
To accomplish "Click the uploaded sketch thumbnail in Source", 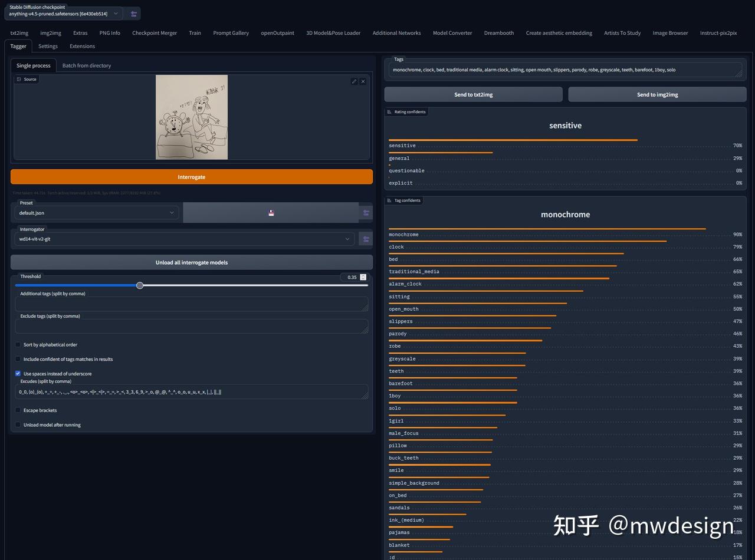I will tap(192, 117).
